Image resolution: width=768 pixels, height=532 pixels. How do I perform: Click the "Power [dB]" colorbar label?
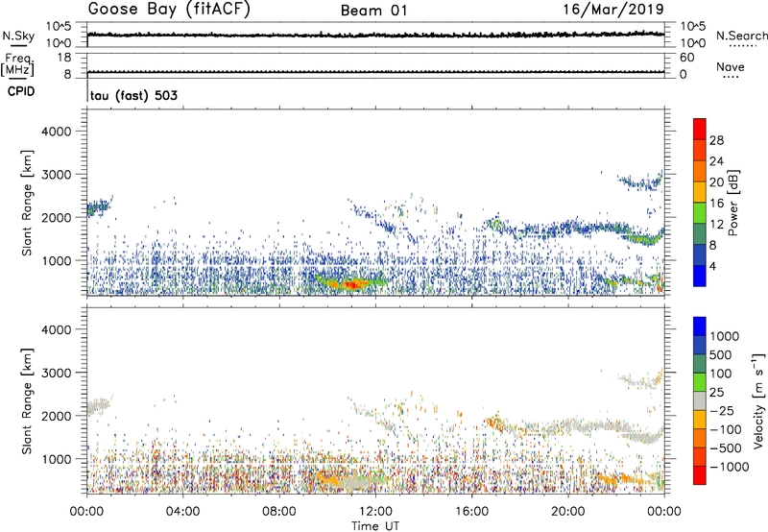tap(732, 203)
